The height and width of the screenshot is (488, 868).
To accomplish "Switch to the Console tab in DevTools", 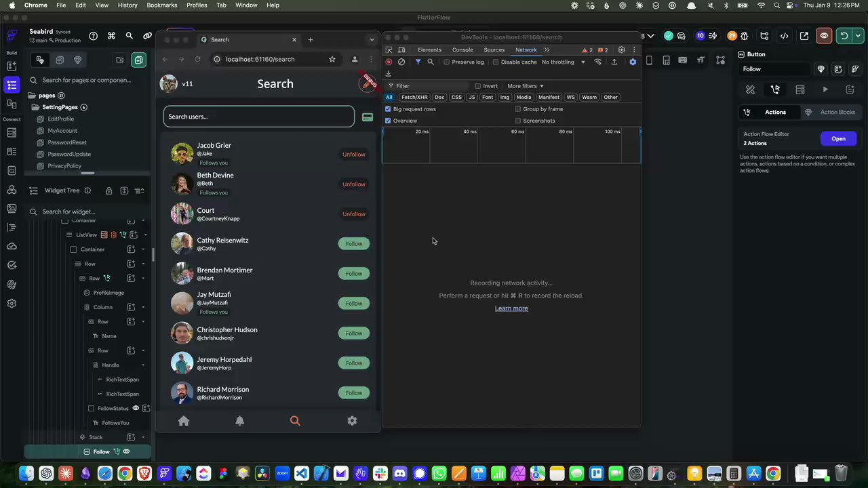I will tap(462, 50).
